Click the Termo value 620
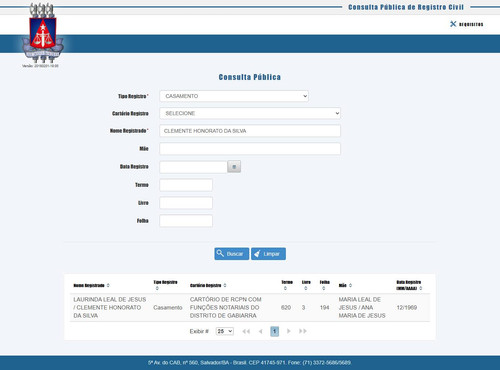Viewport: 500px width, 370px height. coord(286,307)
